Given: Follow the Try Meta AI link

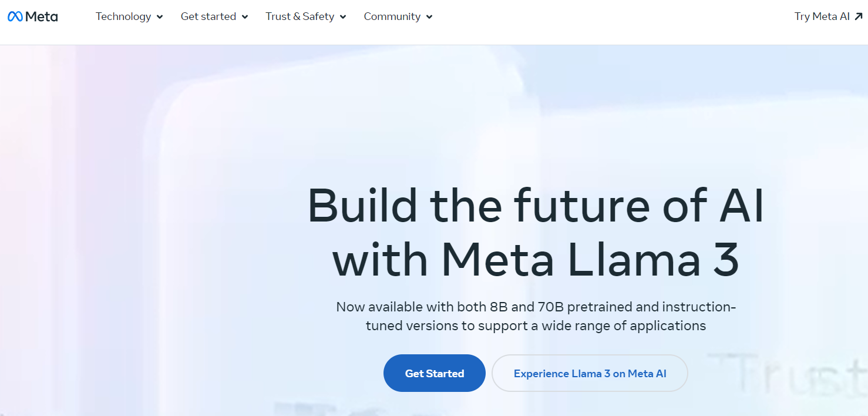Looking at the screenshot, I should point(822,16).
